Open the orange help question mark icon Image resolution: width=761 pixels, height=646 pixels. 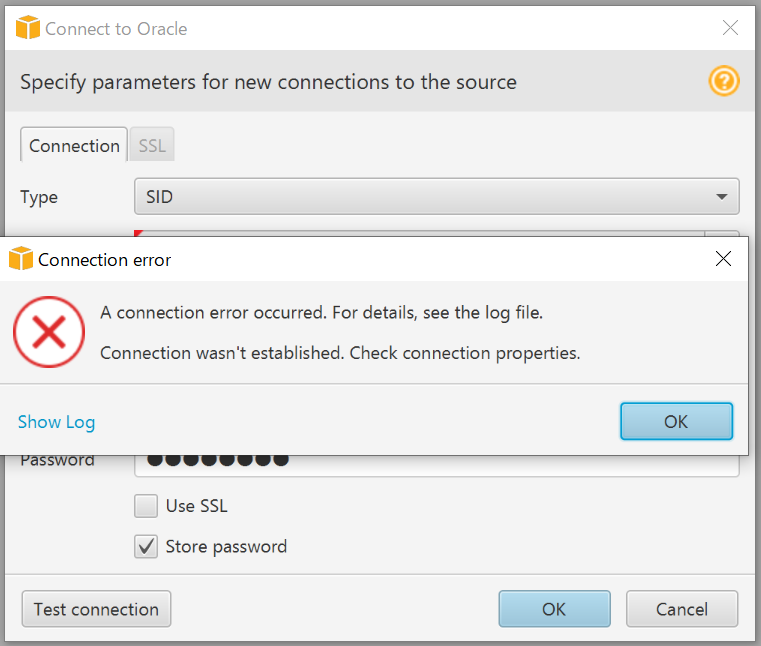click(724, 81)
